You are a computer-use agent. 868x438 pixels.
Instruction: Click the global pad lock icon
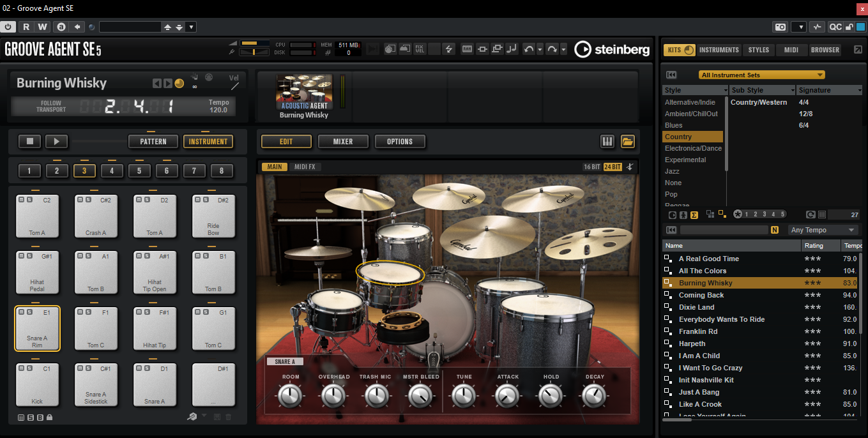click(x=50, y=418)
